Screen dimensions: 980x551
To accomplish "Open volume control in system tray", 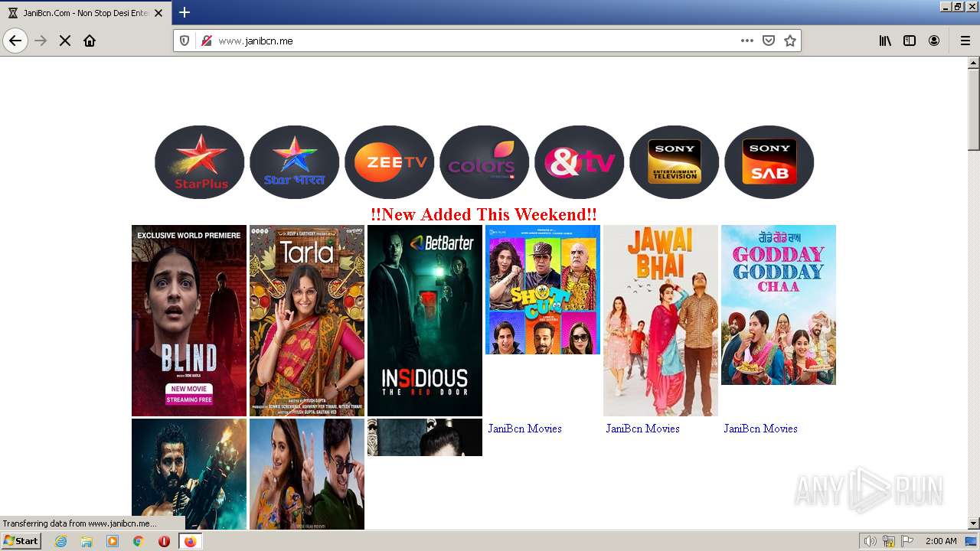I will pyautogui.click(x=870, y=541).
